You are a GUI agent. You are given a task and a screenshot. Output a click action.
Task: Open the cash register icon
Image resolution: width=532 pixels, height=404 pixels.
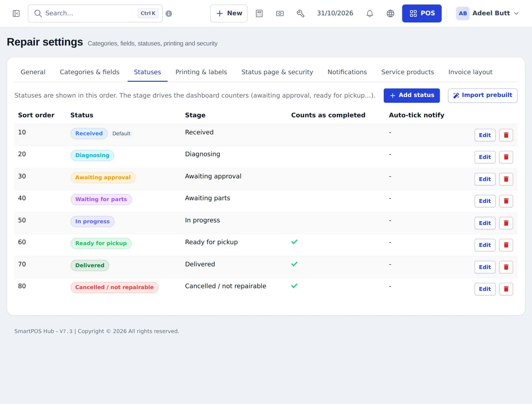280,13
